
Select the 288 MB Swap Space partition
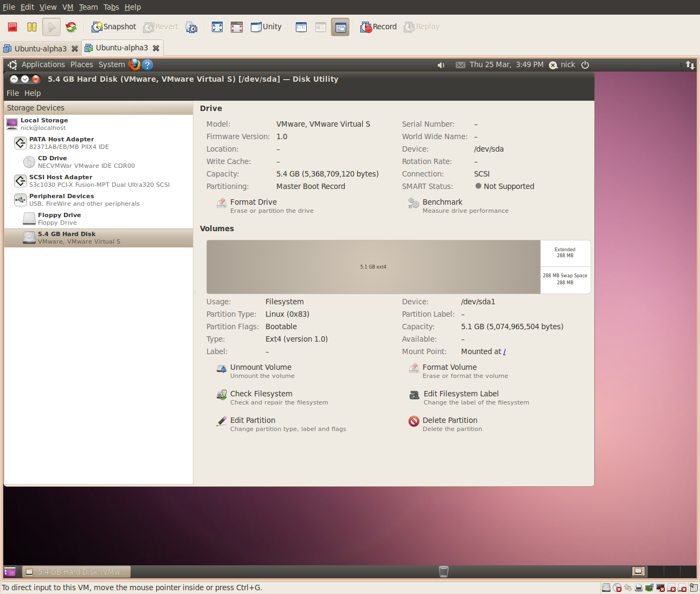coord(565,279)
